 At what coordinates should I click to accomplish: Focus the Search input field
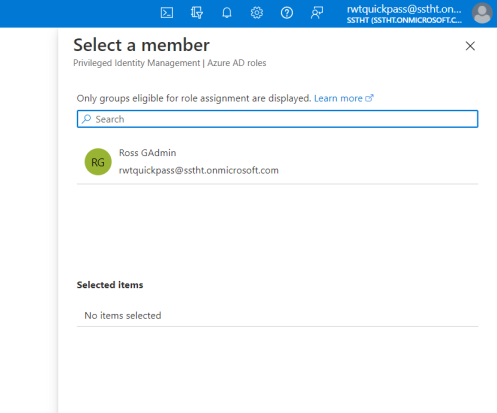coord(277,119)
